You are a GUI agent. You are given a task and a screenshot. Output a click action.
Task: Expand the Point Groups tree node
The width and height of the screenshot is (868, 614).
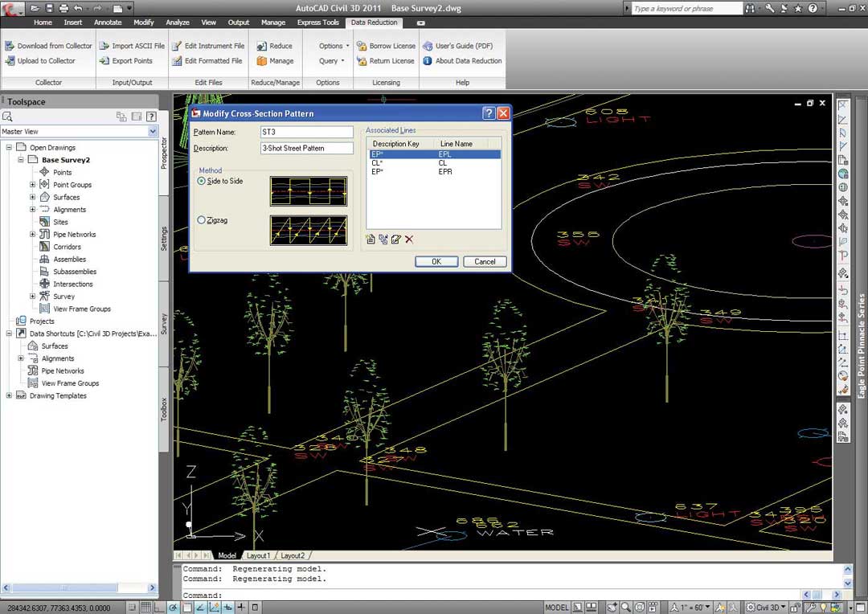pos(33,185)
